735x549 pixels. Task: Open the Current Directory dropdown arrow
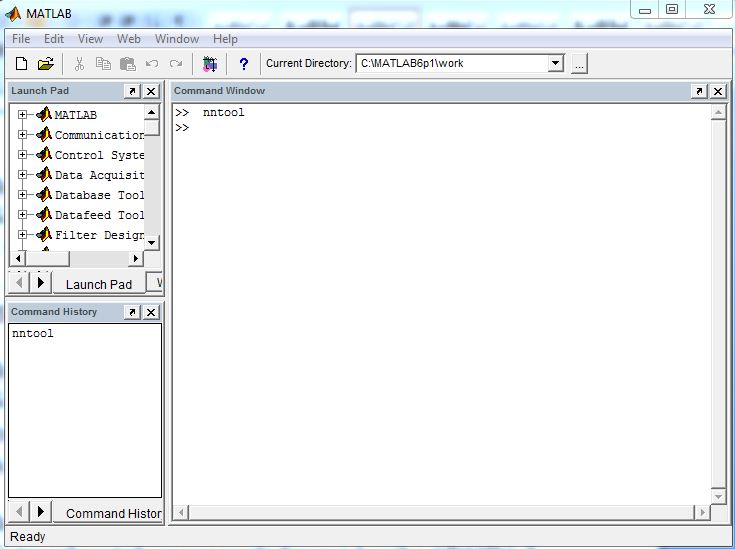pyautogui.click(x=555, y=63)
